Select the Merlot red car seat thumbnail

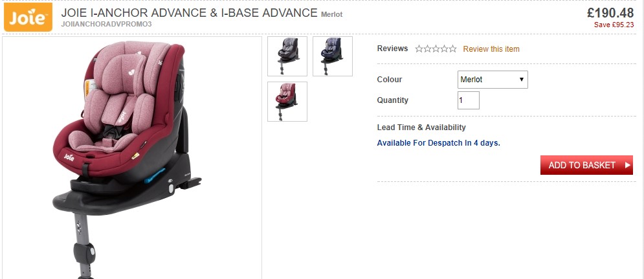pos(287,102)
